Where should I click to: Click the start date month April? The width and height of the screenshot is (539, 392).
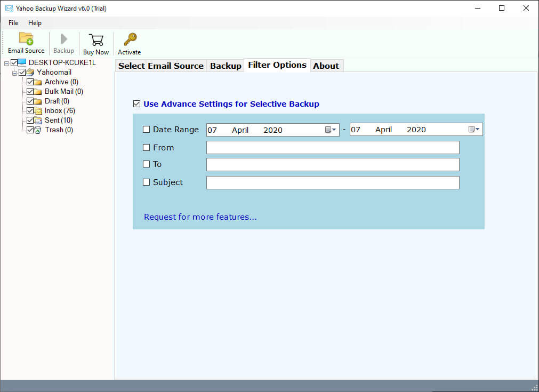click(x=240, y=130)
